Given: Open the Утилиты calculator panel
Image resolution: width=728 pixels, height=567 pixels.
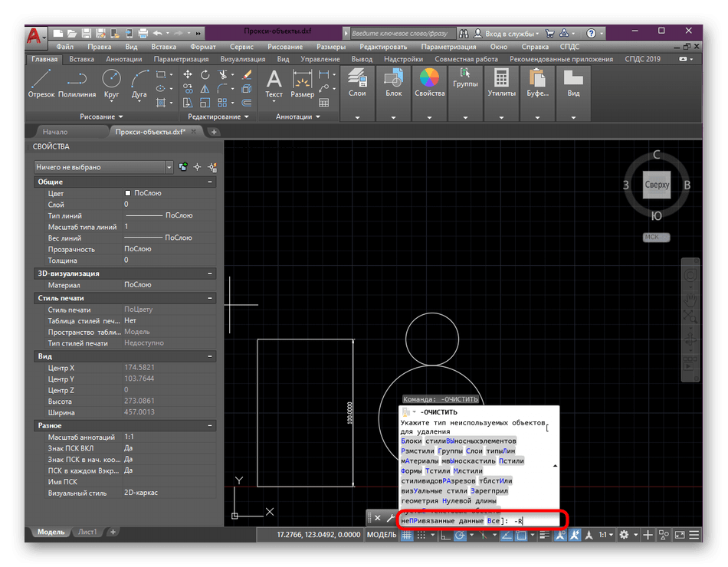Looking at the screenshot, I should click(x=501, y=83).
